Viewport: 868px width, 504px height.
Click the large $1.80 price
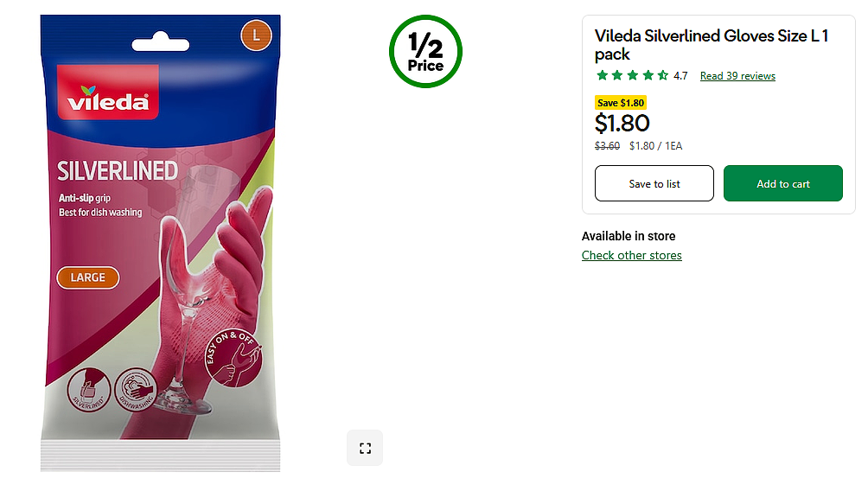pos(622,124)
